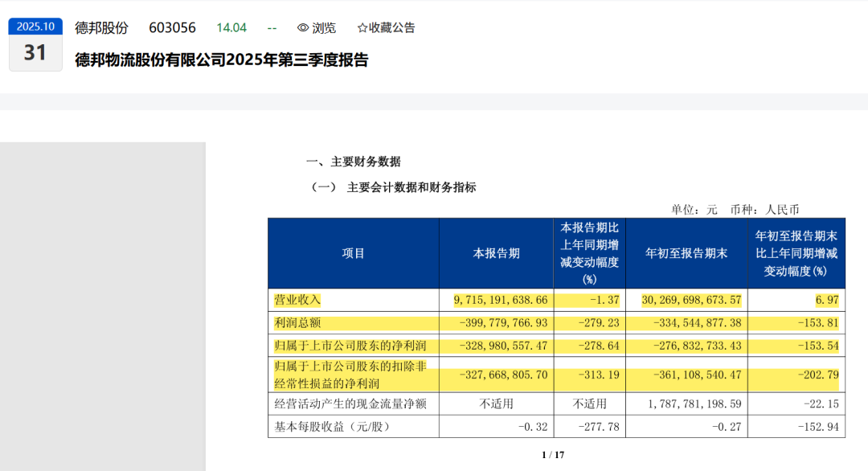Click value -153.54
868x471 pixels.
tap(818, 346)
